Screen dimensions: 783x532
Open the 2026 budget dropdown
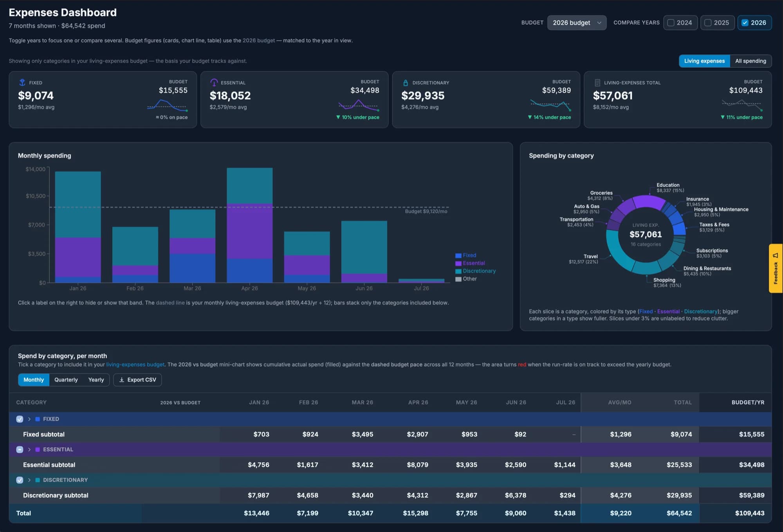click(x=577, y=23)
